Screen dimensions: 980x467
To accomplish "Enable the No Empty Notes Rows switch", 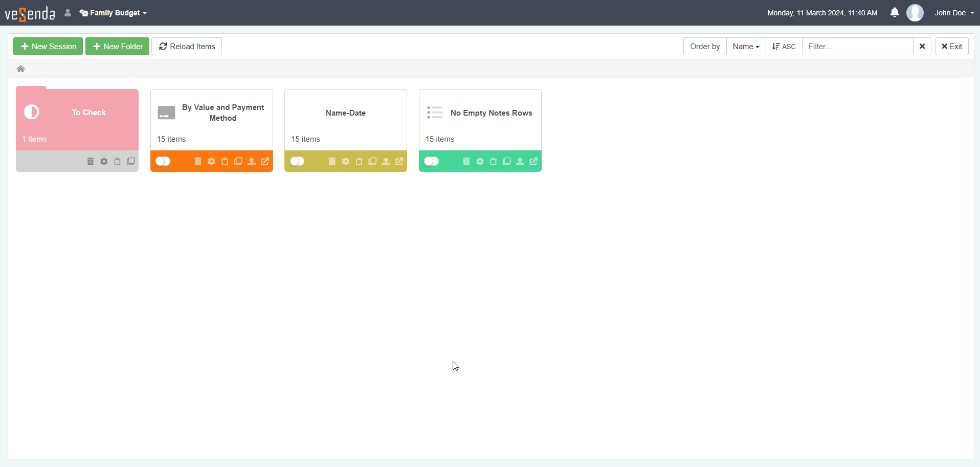I will 432,162.
